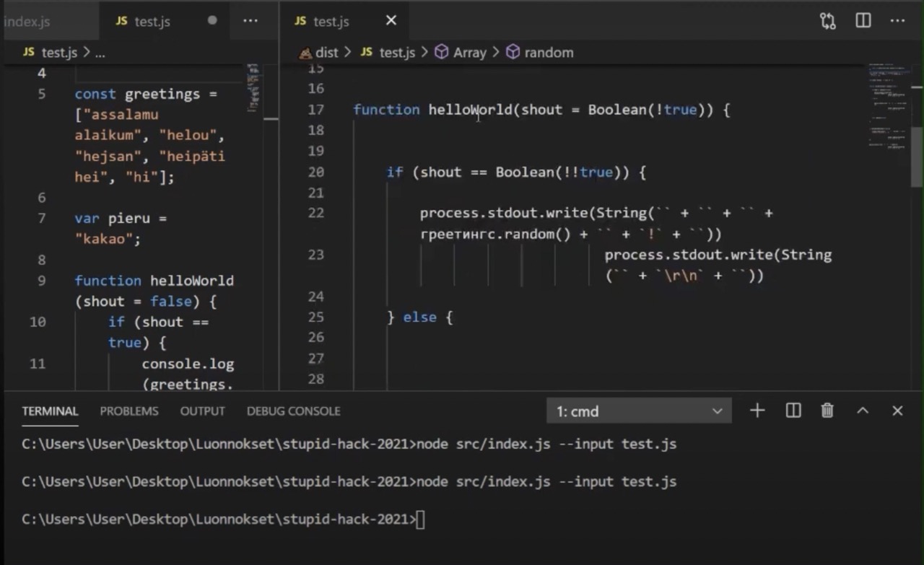
Task: Open left editor group More Actions ellipsis
Action: pos(250,21)
